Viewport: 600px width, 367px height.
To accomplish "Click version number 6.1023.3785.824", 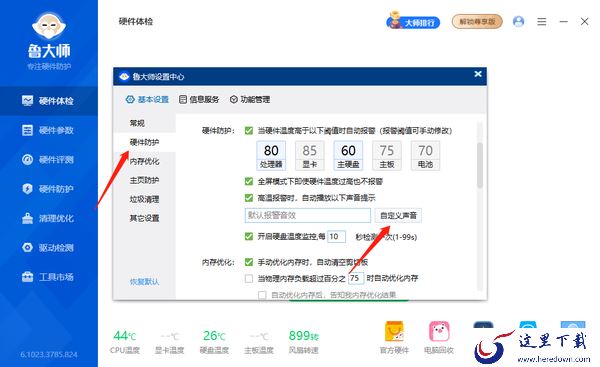I will pos(49,355).
